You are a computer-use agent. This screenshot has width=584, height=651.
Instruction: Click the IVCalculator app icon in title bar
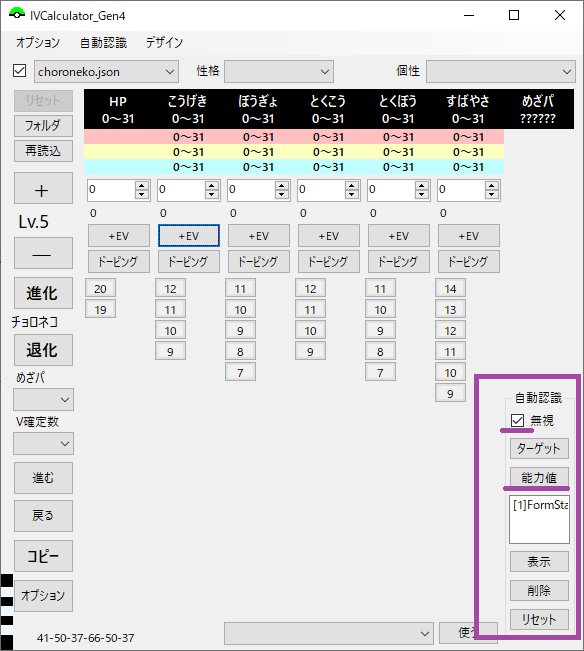click(17, 15)
